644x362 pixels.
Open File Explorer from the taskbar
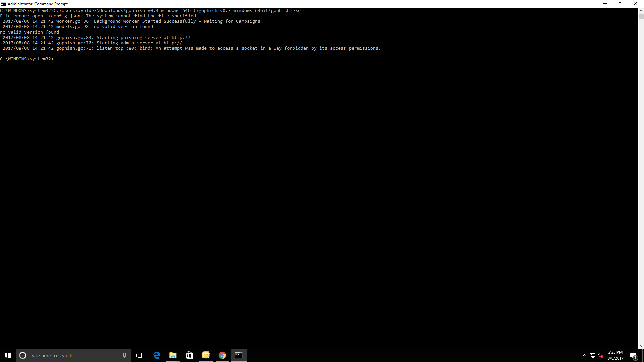pos(173,355)
